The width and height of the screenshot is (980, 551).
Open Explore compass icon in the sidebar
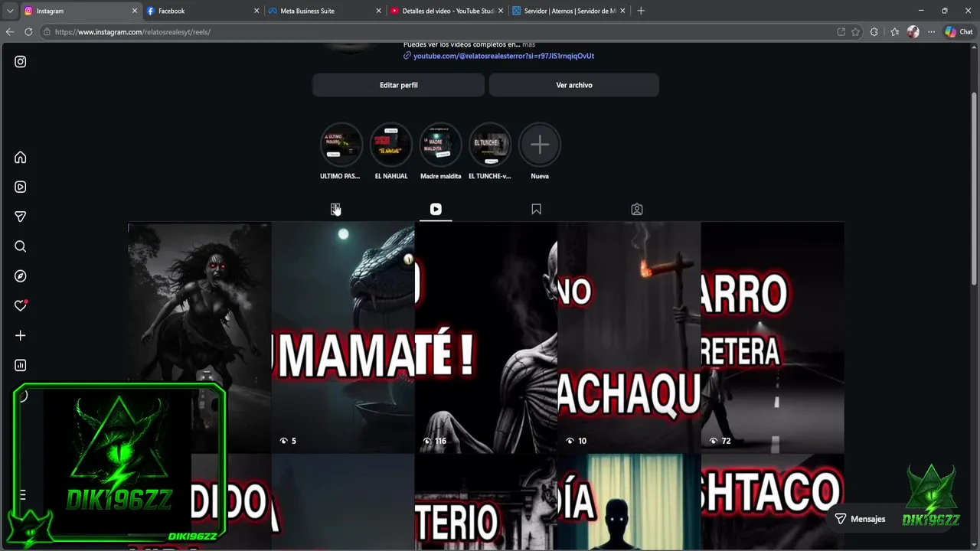coord(21,276)
